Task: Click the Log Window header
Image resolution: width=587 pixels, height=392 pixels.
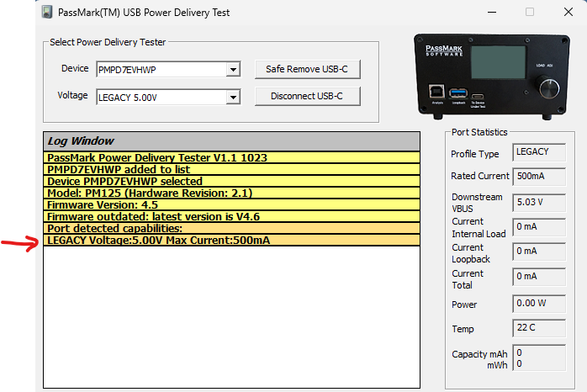Action: tap(231, 141)
